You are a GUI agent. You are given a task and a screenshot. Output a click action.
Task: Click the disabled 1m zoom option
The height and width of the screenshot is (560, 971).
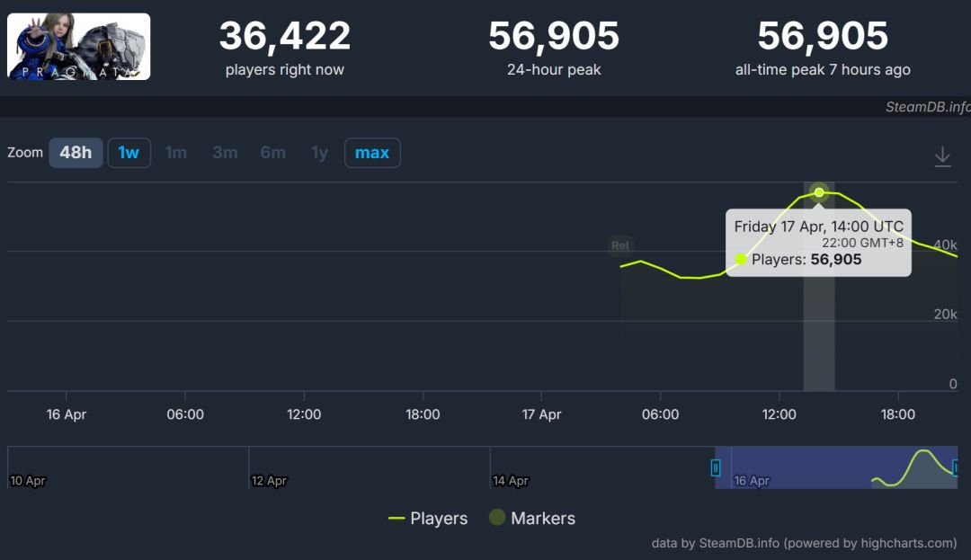pos(176,153)
